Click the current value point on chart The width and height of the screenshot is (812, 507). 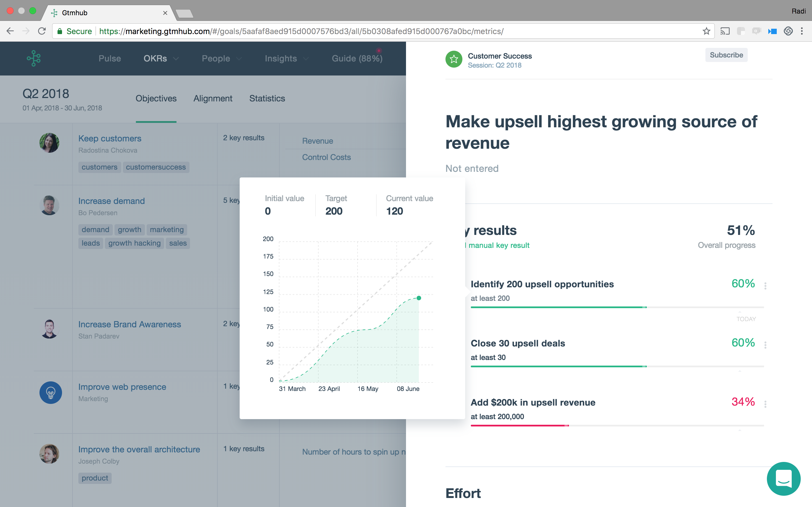coord(419,298)
